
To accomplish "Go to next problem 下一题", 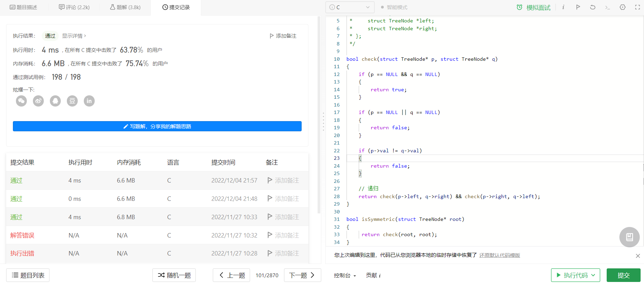I will point(302,275).
